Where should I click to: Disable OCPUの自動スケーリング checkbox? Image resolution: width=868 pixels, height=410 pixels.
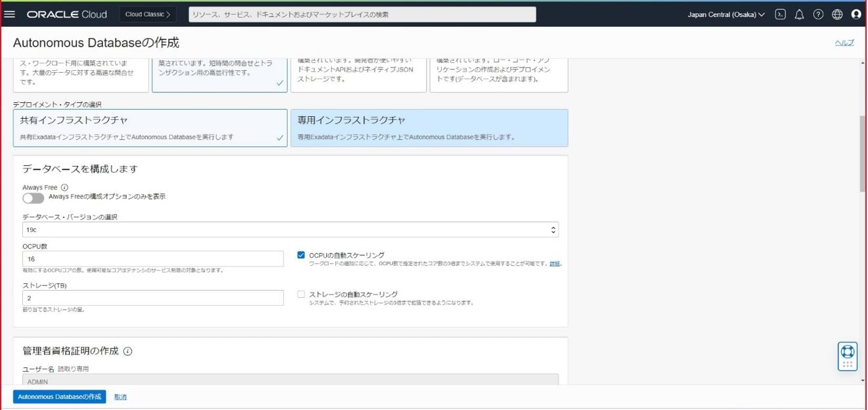301,255
